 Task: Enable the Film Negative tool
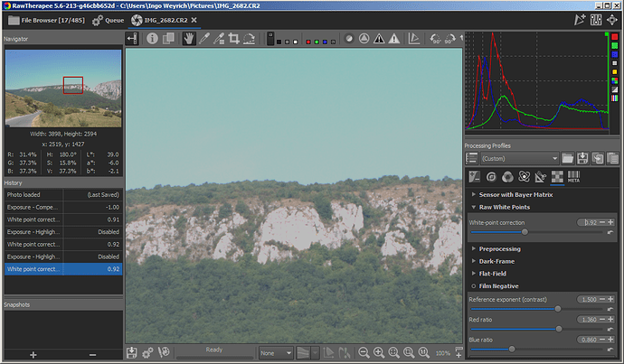click(x=474, y=285)
